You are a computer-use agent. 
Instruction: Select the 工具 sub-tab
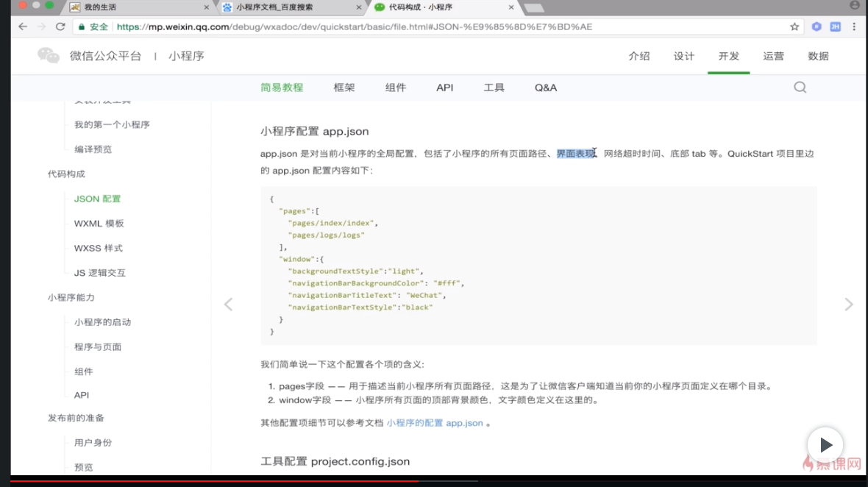pos(494,88)
